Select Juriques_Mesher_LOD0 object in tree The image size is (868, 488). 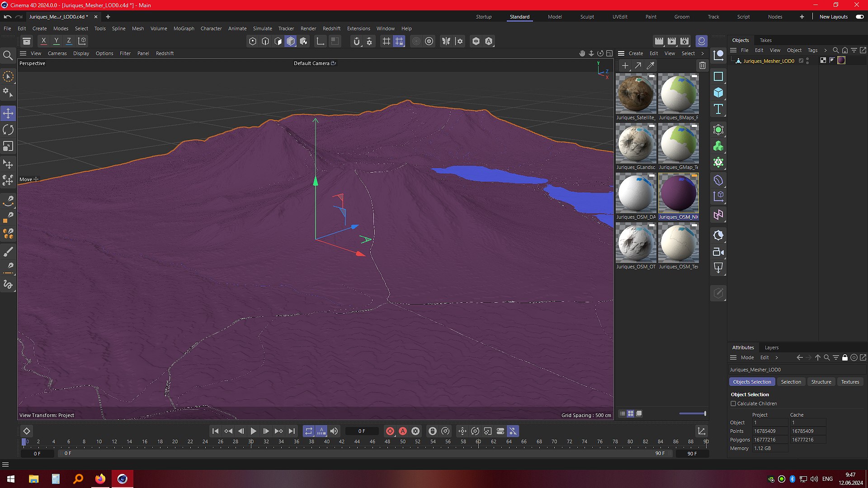(769, 61)
